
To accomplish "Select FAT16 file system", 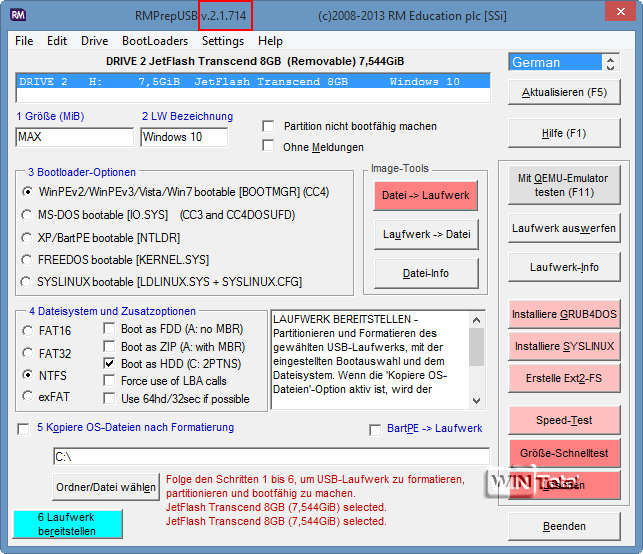I will tap(27, 331).
